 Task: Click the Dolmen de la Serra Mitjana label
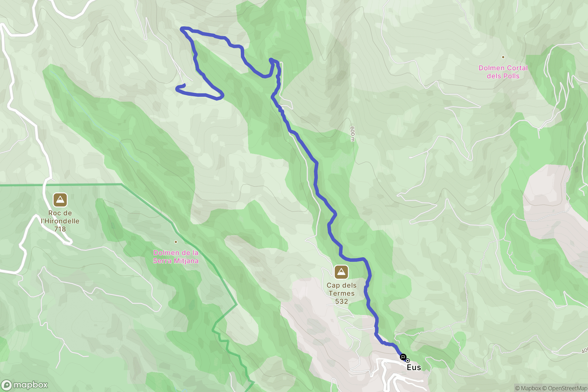[176, 257]
